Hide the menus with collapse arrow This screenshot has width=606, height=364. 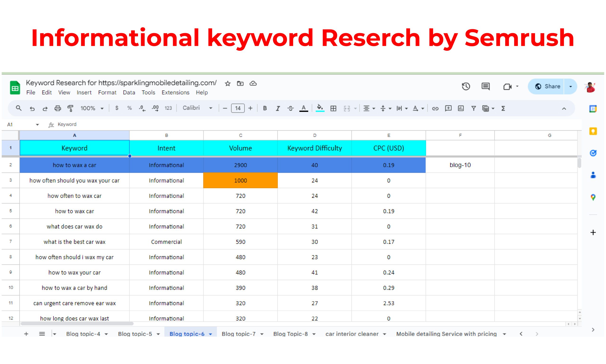point(564,108)
